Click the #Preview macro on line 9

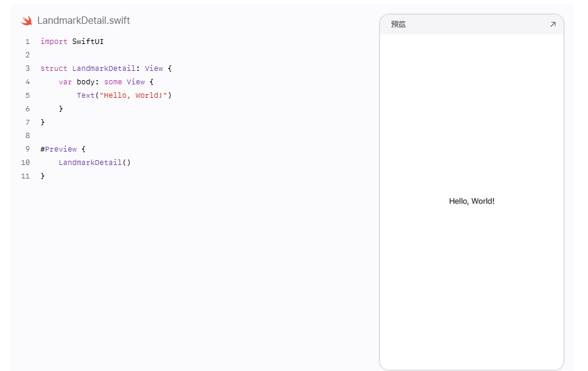(x=59, y=149)
